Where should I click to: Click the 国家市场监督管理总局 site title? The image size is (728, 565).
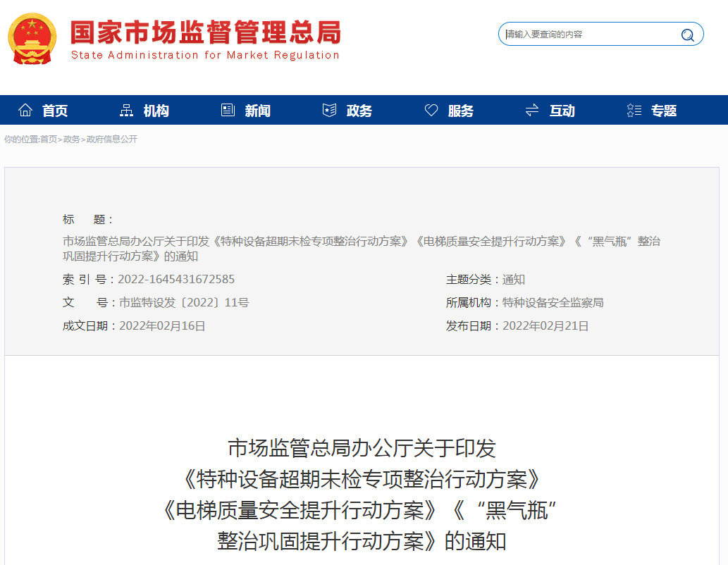tap(206, 32)
